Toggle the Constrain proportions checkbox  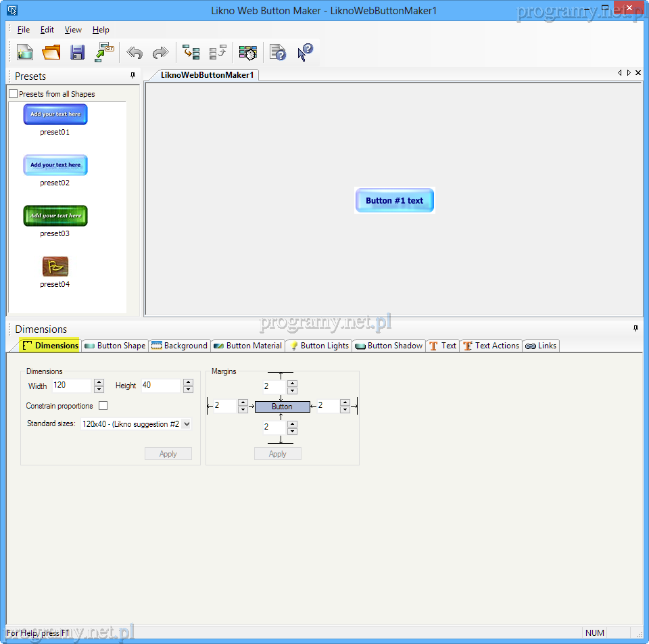[x=103, y=406]
